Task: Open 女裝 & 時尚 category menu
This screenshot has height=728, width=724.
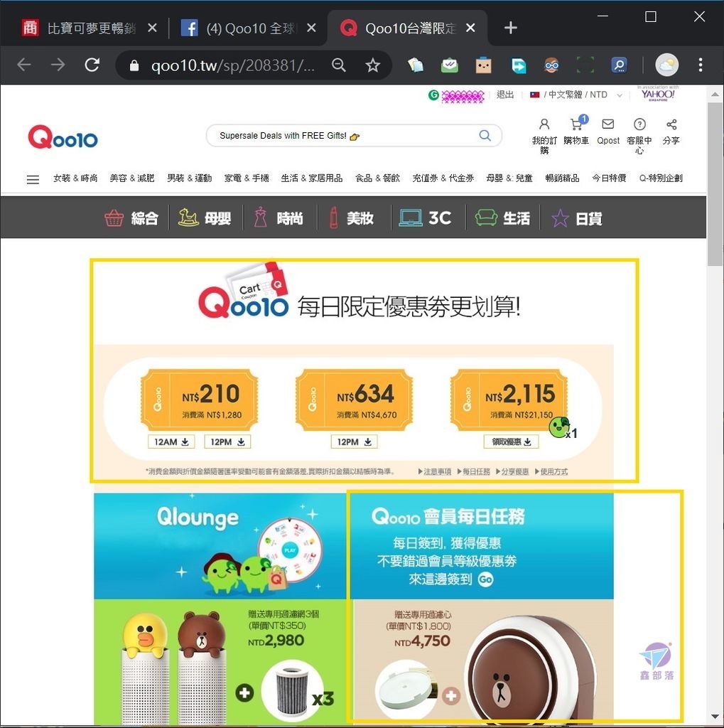Action: coord(75,178)
